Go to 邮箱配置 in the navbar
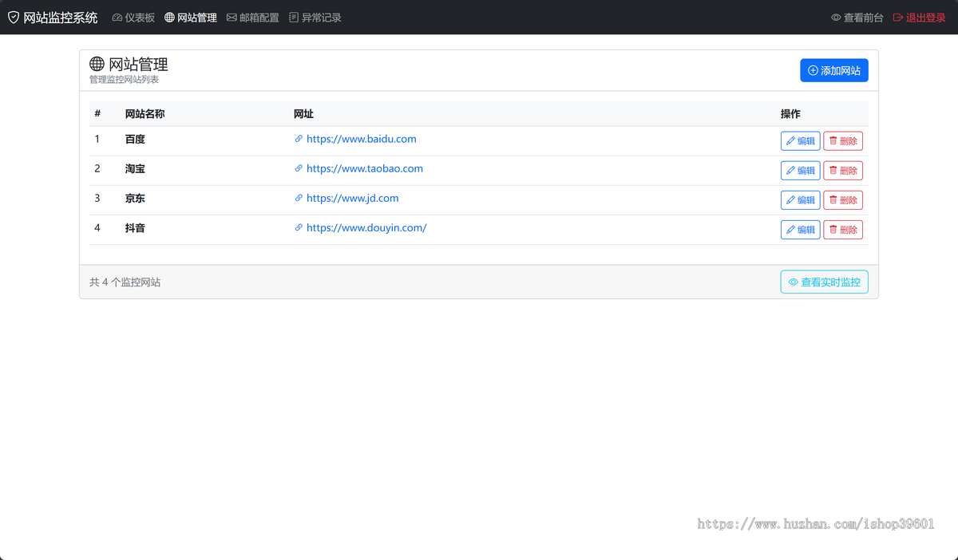Image resolution: width=958 pixels, height=560 pixels. pos(253,18)
